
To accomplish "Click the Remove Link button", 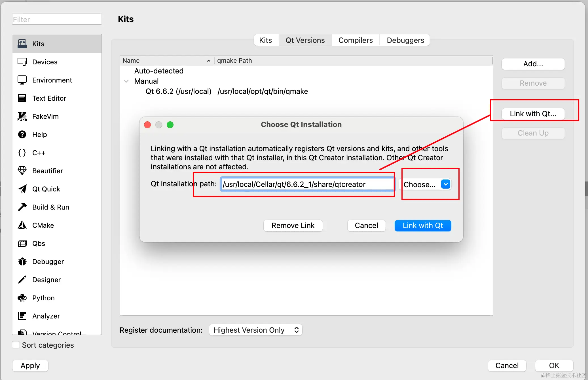I will click(x=293, y=225).
